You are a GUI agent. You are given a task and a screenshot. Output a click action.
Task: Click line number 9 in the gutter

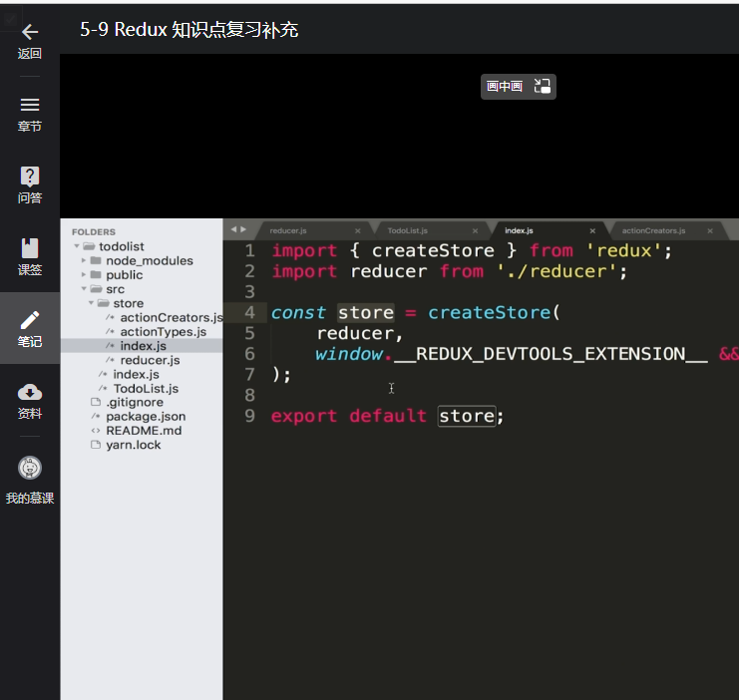tap(249, 416)
